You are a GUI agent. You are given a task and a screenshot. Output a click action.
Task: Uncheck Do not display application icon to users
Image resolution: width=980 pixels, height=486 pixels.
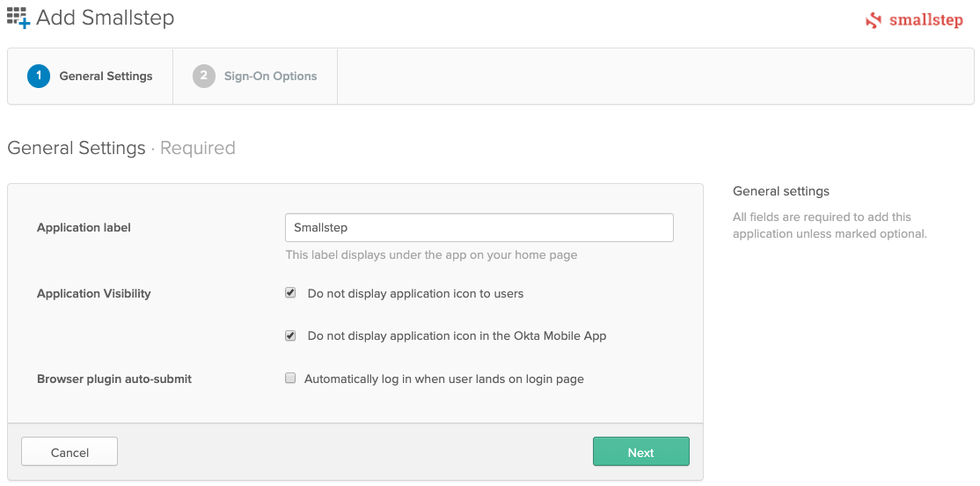click(x=290, y=293)
